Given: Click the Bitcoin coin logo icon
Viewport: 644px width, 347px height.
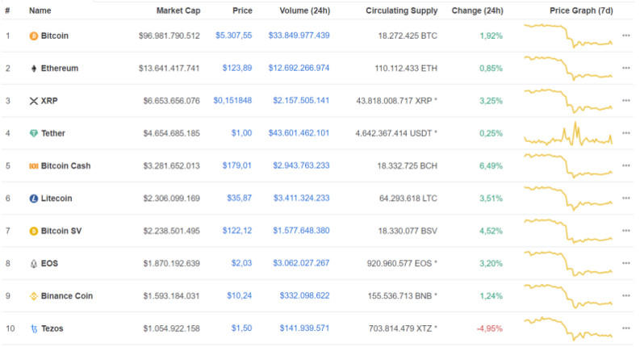Looking at the screenshot, I should coord(34,36).
